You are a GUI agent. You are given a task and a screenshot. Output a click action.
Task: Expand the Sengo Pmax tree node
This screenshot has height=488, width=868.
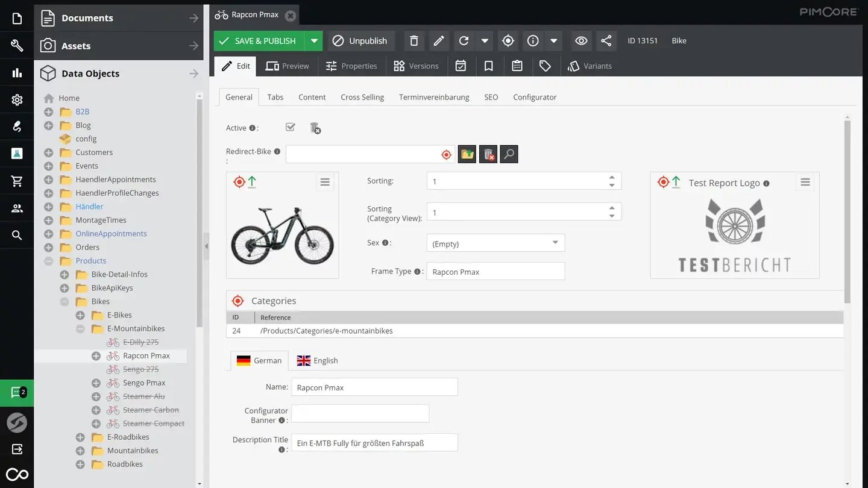pyautogui.click(x=96, y=383)
